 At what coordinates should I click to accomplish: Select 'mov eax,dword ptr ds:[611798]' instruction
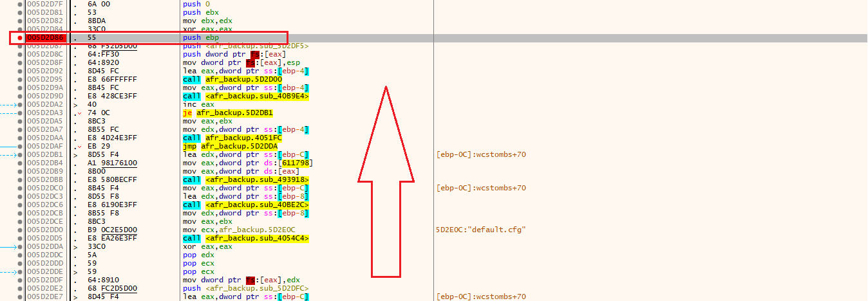tap(248, 163)
